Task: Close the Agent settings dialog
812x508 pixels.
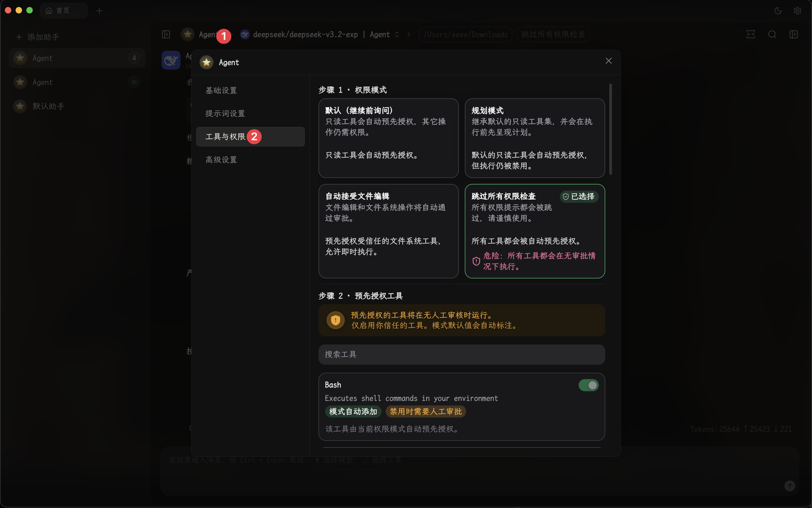Action: click(608, 61)
